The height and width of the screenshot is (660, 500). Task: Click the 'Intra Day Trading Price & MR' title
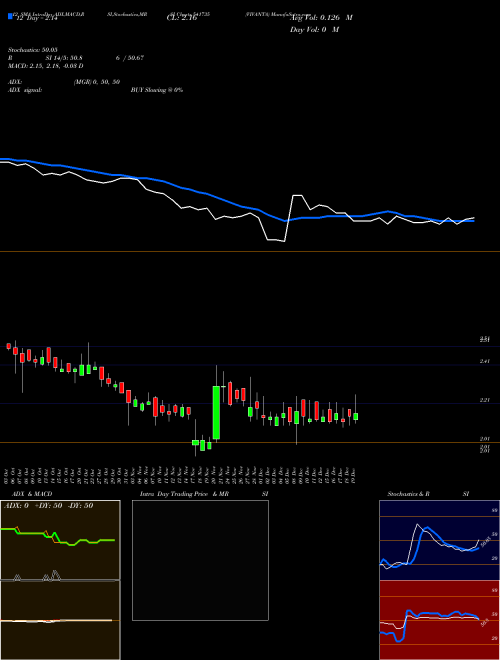pos(184,494)
